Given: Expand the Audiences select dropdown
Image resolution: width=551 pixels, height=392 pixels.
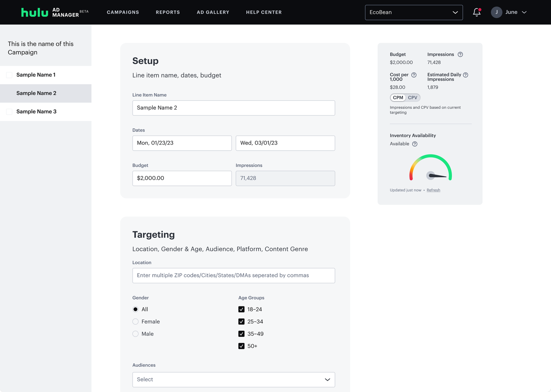Looking at the screenshot, I should click(x=234, y=380).
